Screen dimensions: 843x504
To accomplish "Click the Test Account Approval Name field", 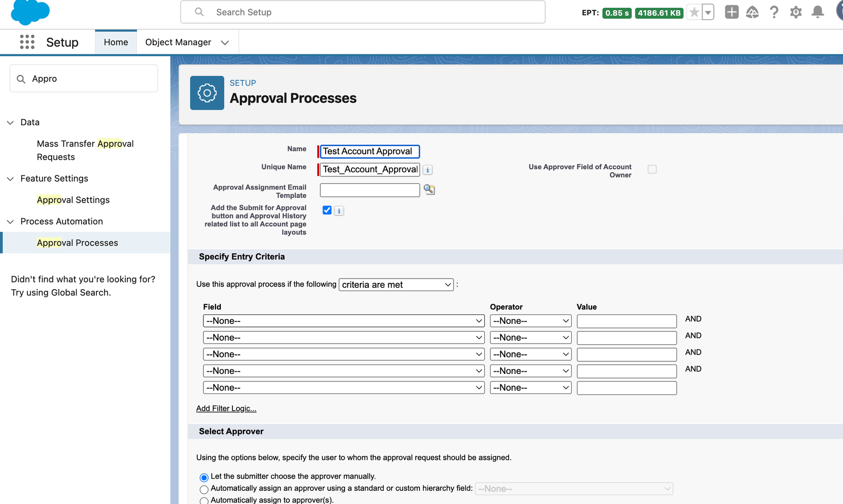I will click(370, 152).
